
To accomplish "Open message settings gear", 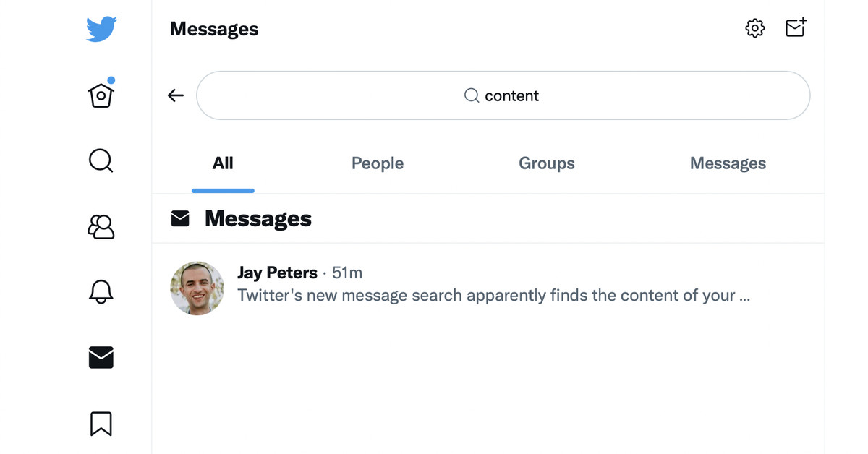I will 754,28.
